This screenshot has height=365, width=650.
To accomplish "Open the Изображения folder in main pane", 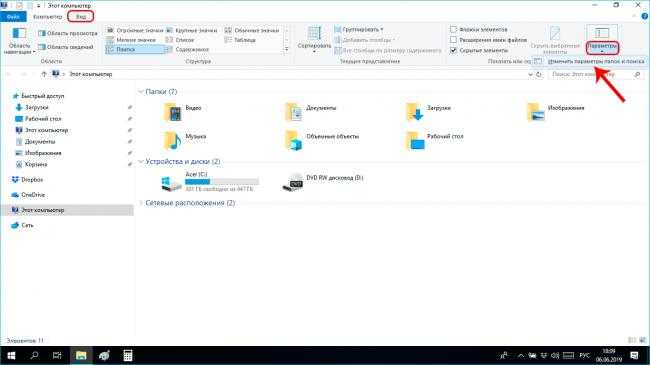I will pyautogui.click(x=555, y=112).
